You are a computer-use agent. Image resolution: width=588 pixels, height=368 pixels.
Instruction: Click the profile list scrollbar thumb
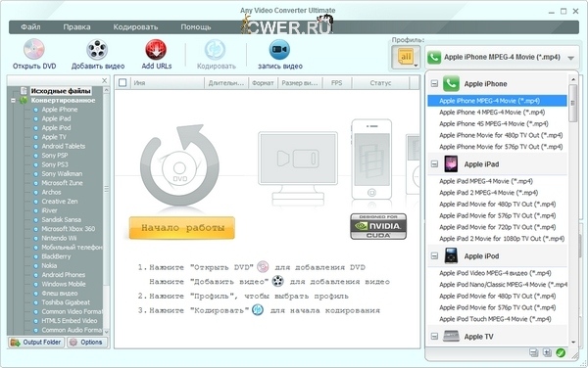pos(573,103)
